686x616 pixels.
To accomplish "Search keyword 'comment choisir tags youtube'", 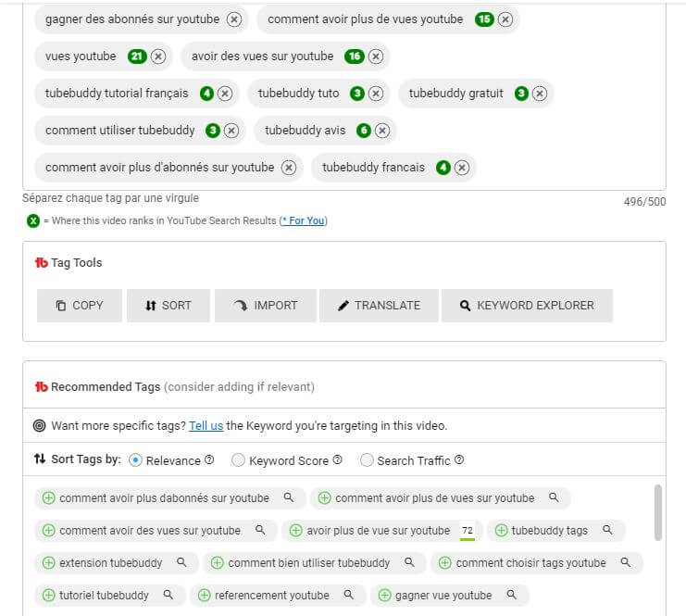I will click(626, 562).
